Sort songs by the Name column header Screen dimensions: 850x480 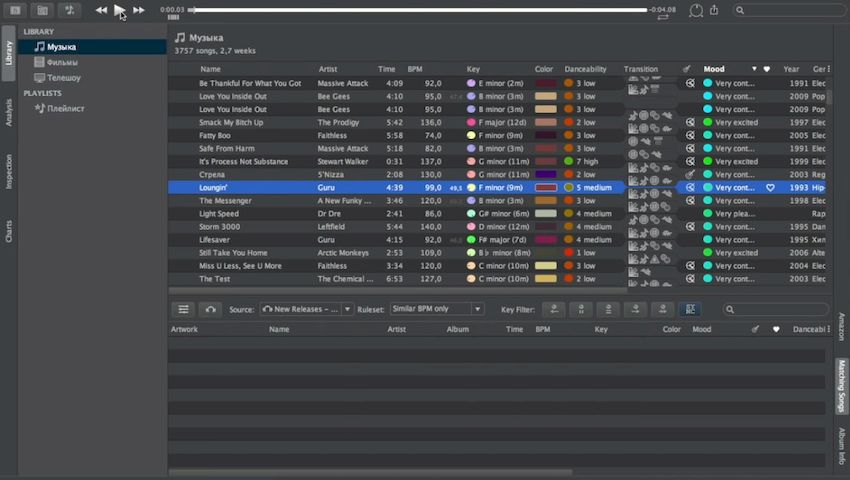210,69
